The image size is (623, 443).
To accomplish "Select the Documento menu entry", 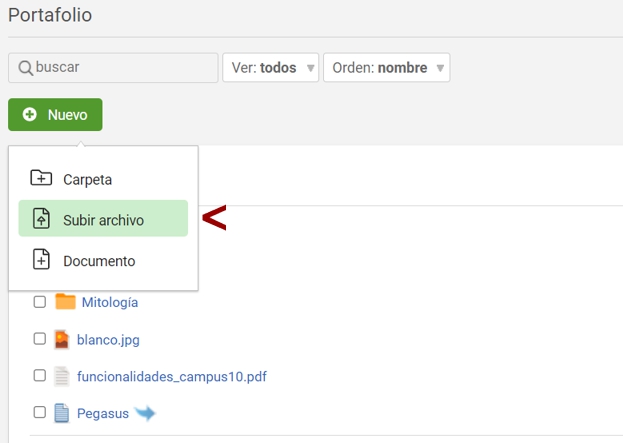I will point(98,260).
